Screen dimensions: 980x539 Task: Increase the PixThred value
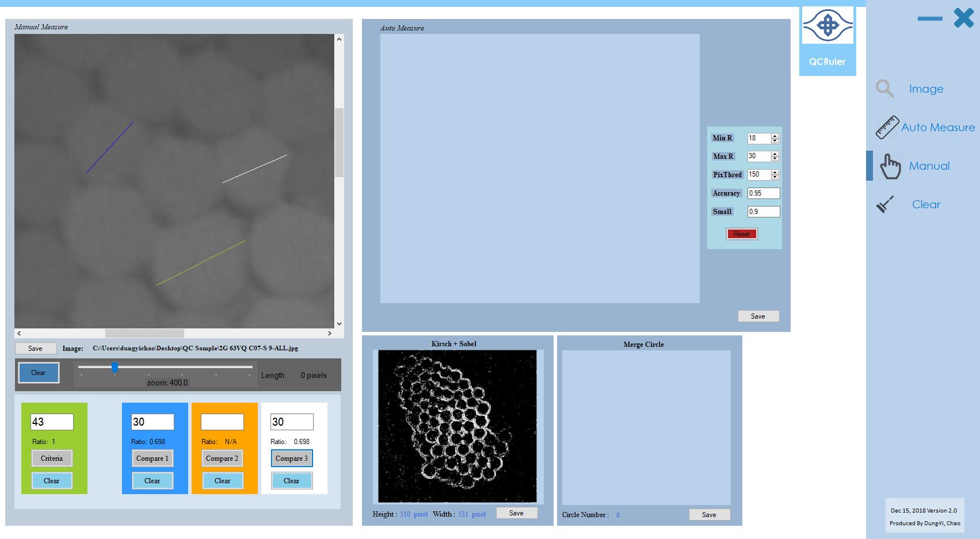click(775, 173)
